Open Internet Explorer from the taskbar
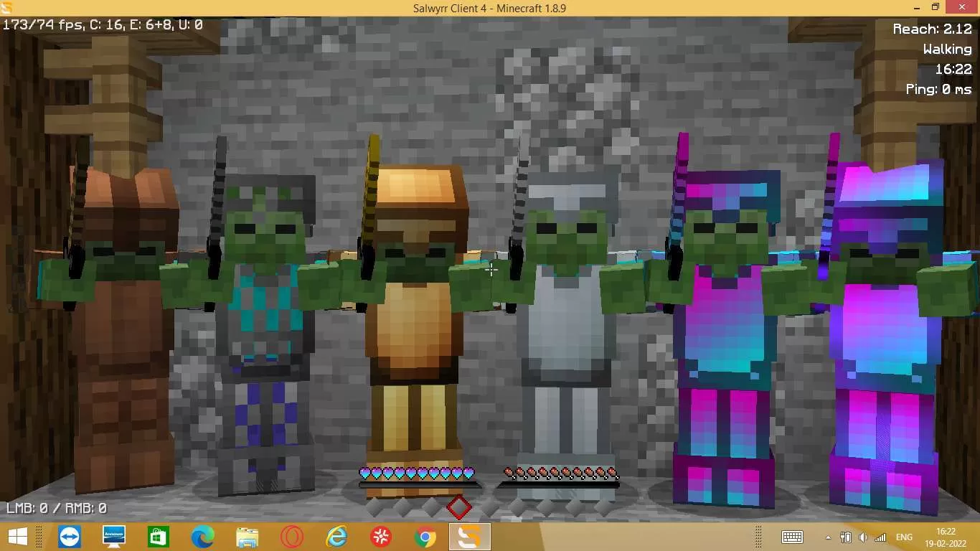The image size is (980, 551). click(x=336, y=537)
